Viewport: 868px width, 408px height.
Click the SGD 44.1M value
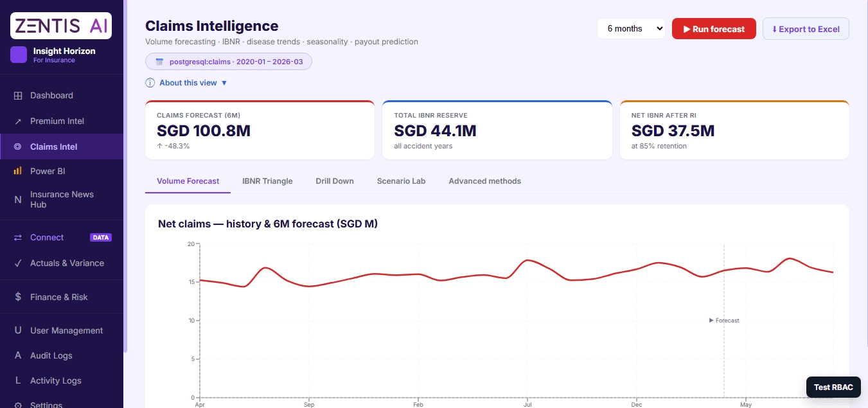coord(435,131)
